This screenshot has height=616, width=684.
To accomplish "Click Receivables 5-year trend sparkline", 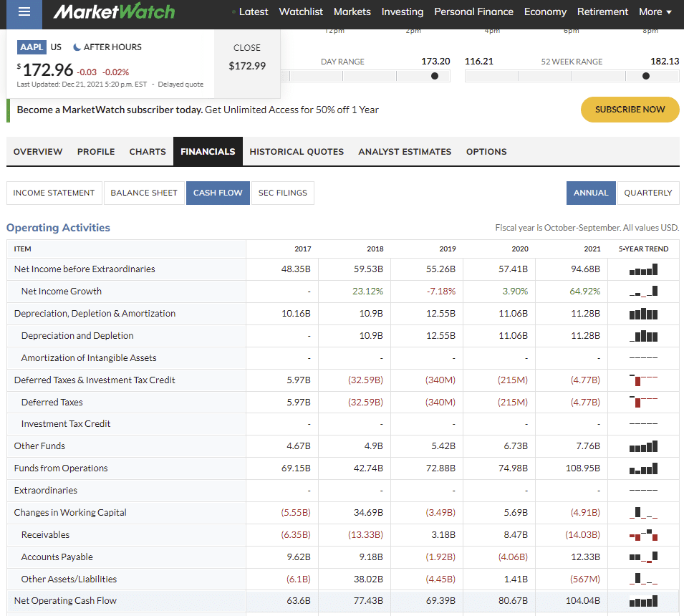I will pyautogui.click(x=642, y=535).
